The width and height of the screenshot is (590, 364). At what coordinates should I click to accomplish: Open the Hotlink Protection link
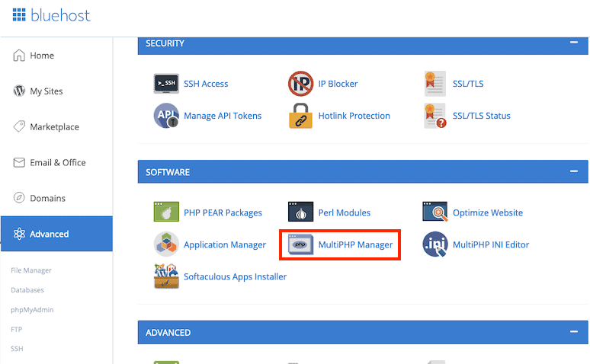pos(354,116)
